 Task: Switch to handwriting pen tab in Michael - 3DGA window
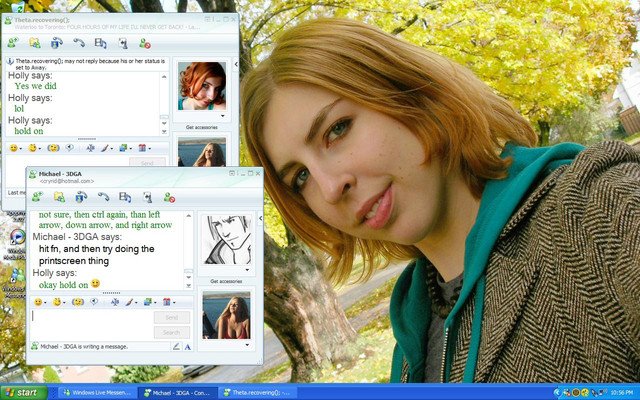(176, 347)
